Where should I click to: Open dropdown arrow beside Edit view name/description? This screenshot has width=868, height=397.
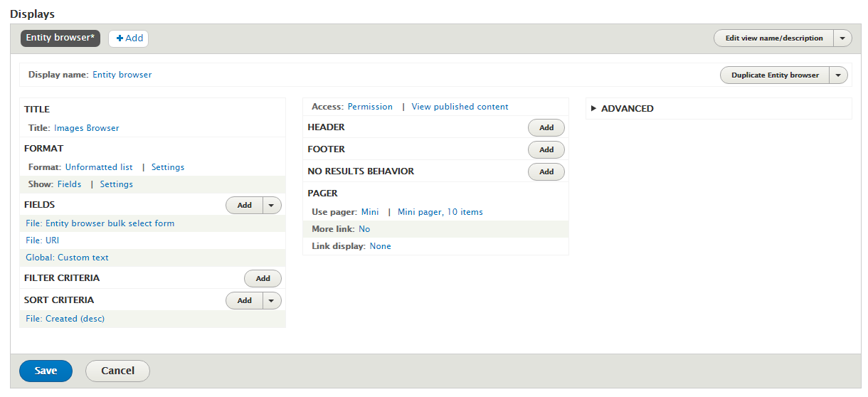(842, 38)
